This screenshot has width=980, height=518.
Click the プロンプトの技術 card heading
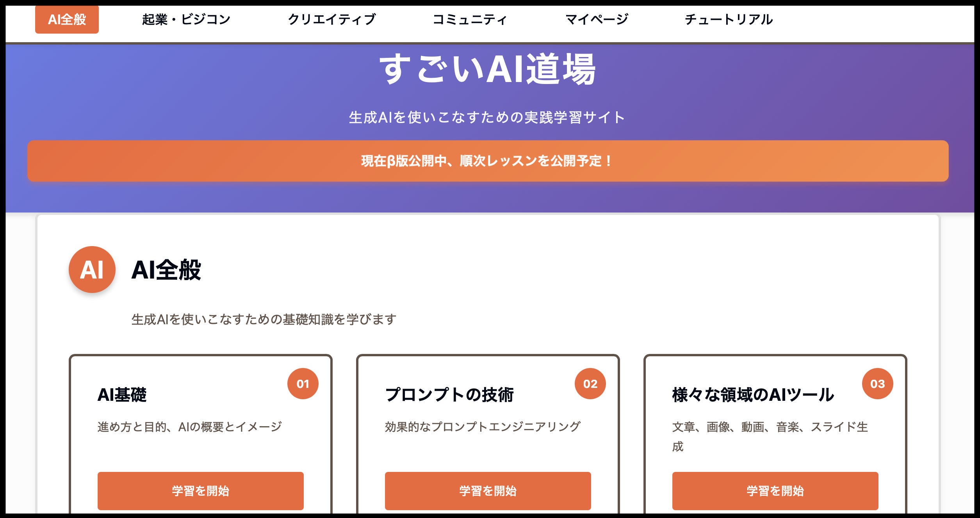tap(449, 395)
